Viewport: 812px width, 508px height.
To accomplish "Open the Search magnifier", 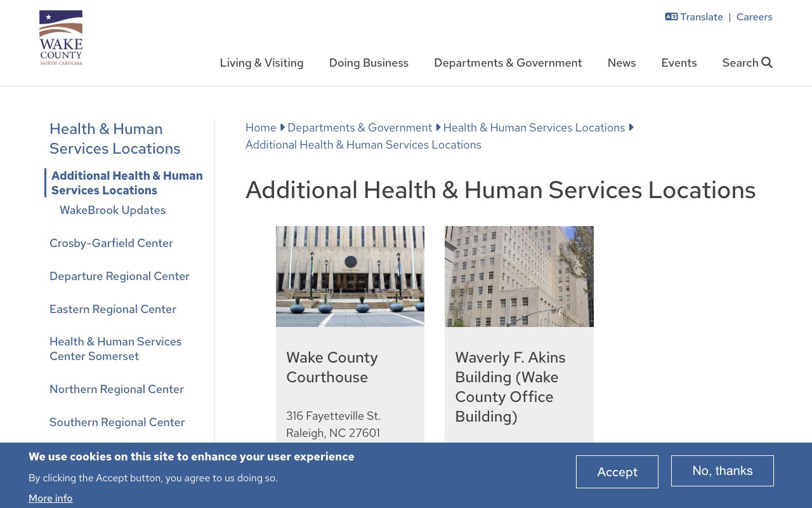I will (x=766, y=62).
